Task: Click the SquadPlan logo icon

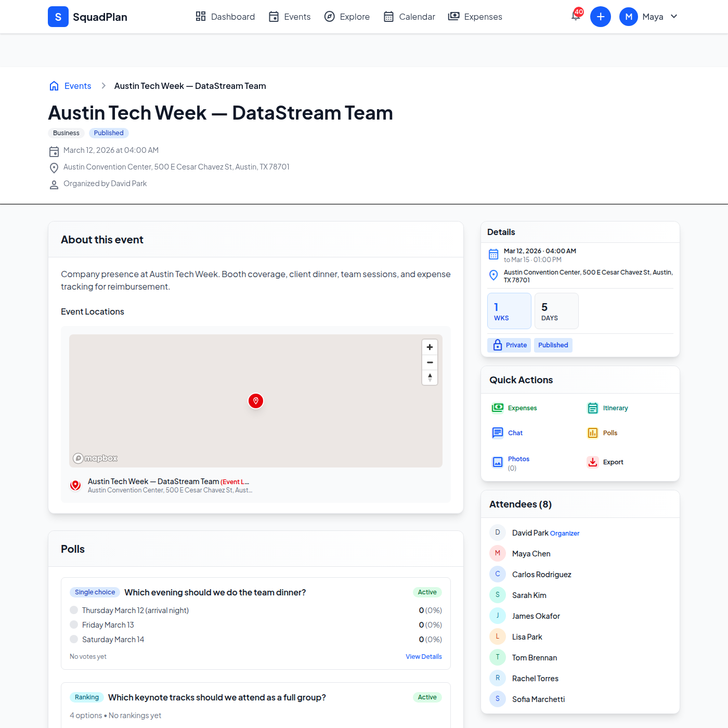Action: click(58, 16)
